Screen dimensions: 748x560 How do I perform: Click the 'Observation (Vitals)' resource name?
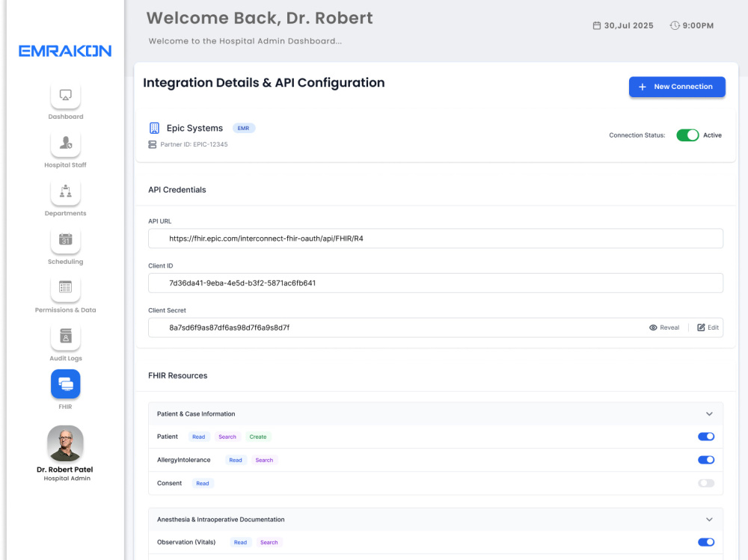click(186, 542)
